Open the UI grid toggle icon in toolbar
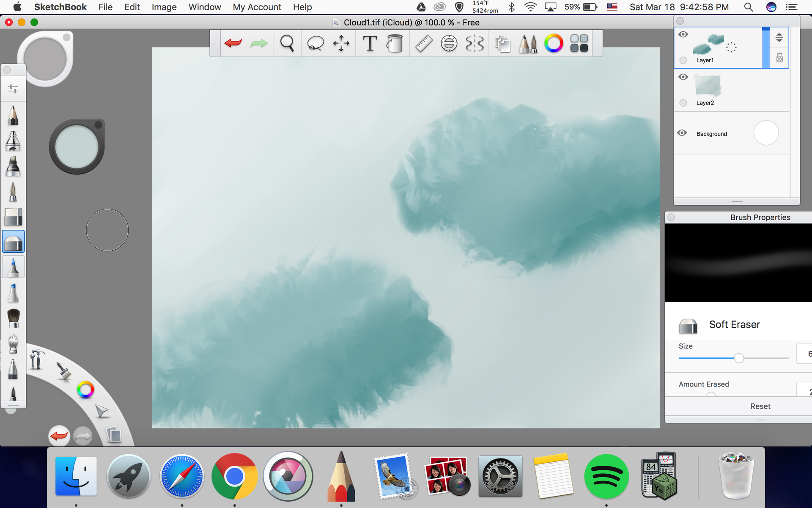Viewport: 812px width, 508px height. [x=579, y=43]
